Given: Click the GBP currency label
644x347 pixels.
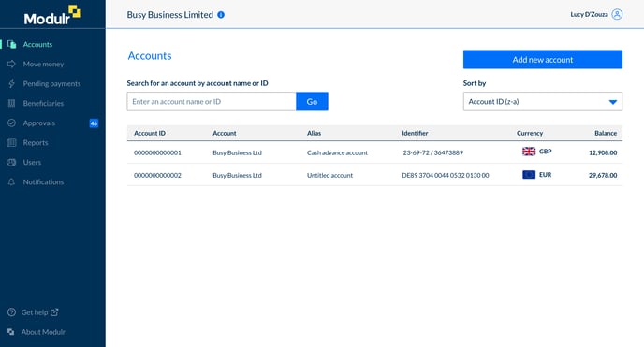Looking at the screenshot, I should point(546,152).
